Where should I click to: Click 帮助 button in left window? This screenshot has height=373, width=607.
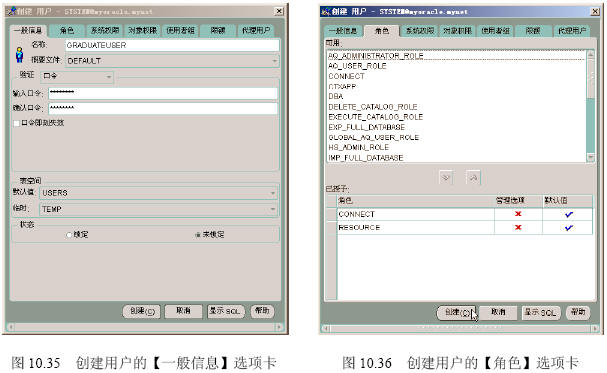262,311
